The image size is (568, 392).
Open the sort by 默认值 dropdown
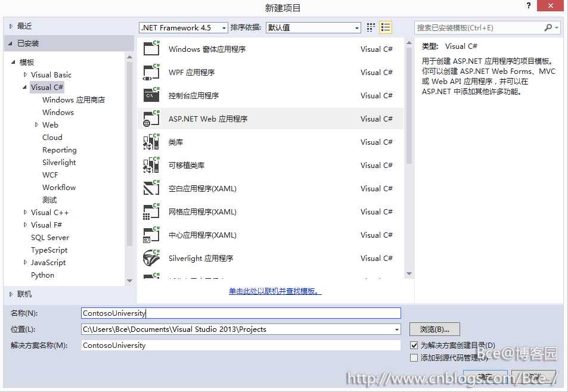(x=357, y=28)
